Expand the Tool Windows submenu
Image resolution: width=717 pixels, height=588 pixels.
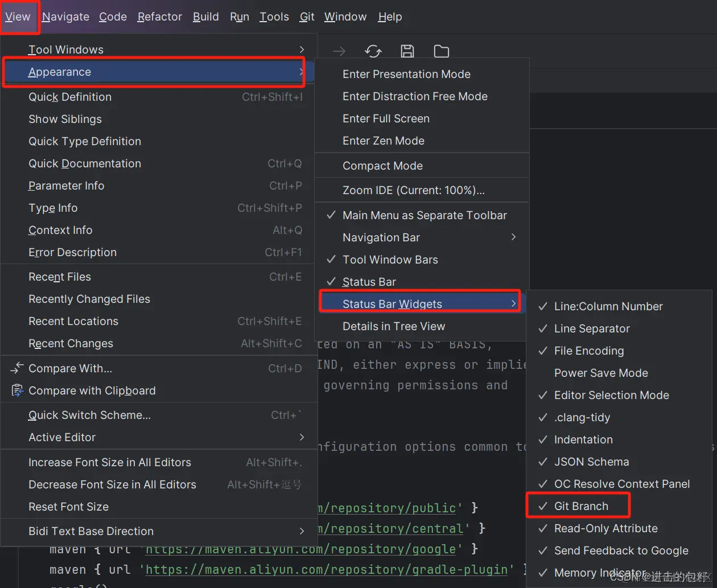tap(158, 50)
